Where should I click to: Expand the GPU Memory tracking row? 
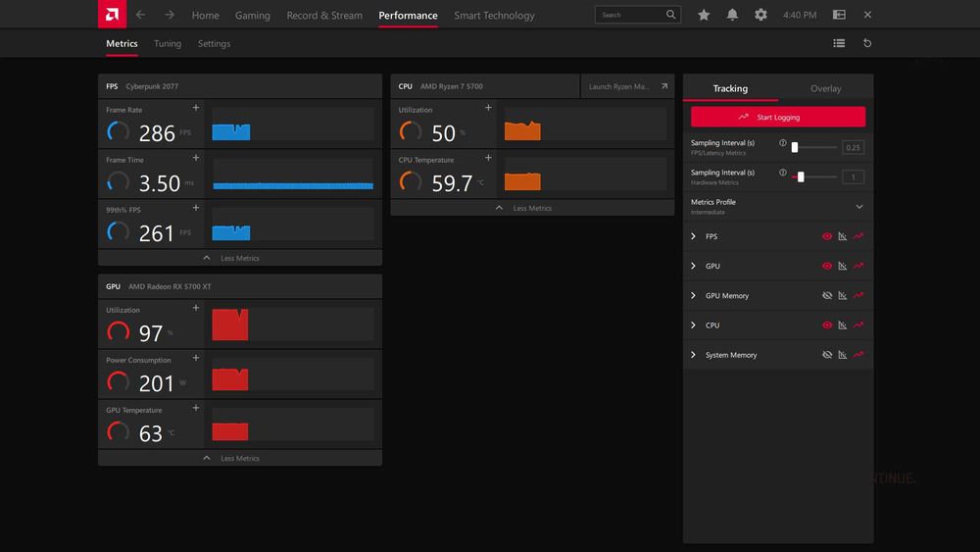click(693, 296)
